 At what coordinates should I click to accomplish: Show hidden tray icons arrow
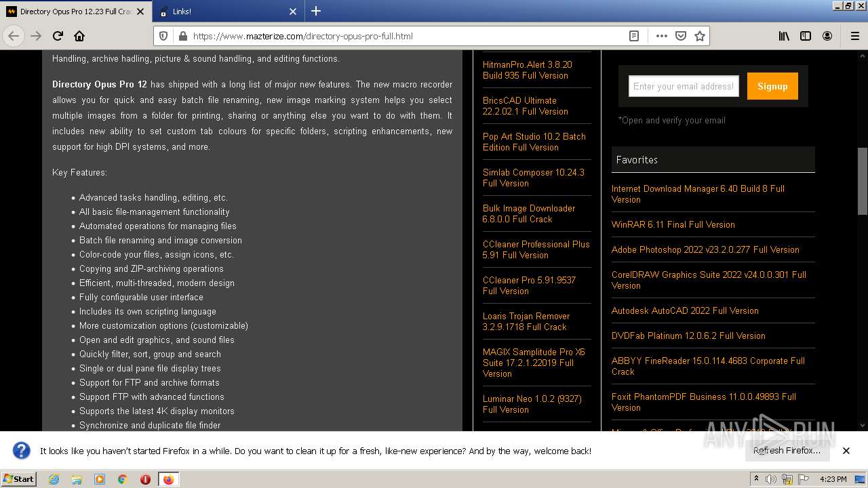pyautogui.click(x=756, y=479)
